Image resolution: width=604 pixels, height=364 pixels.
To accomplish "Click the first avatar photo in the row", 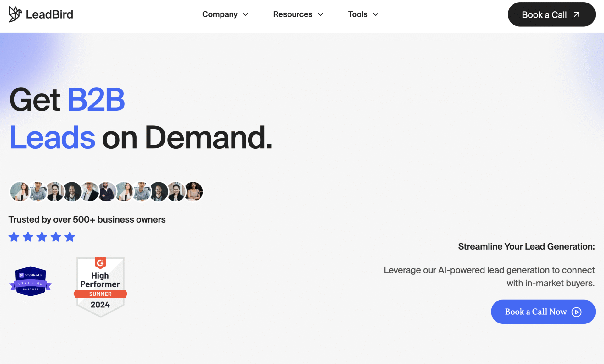I will [20, 191].
